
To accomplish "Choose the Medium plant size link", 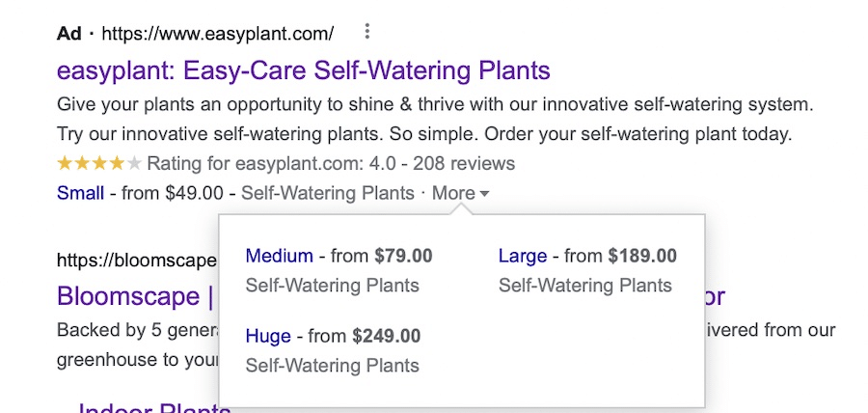I will pyautogui.click(x=280, y=256).
